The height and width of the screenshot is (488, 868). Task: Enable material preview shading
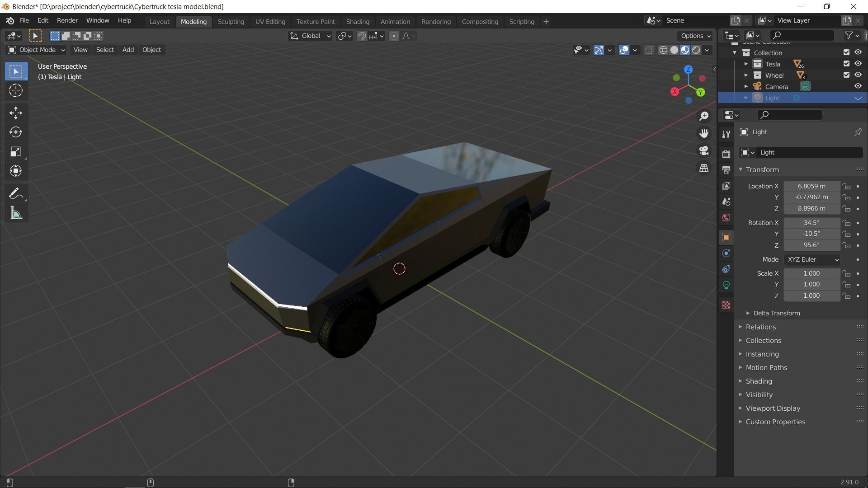point(685,50)
